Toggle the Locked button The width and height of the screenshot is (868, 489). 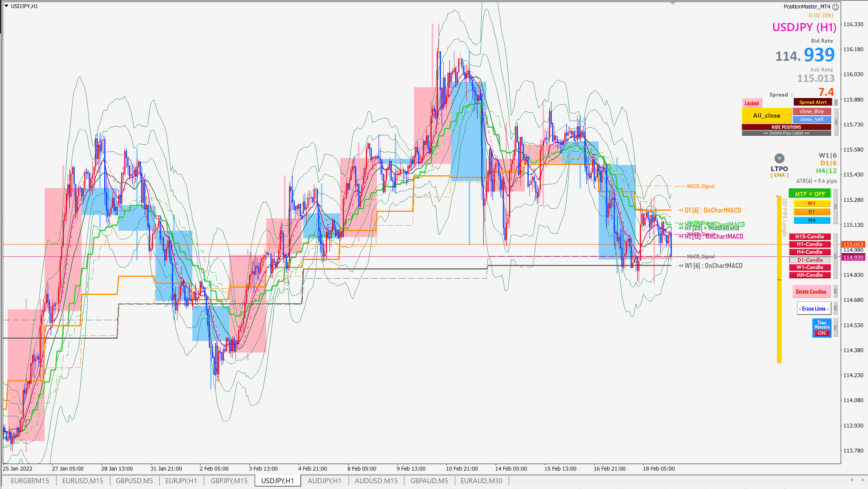[751, 103]
